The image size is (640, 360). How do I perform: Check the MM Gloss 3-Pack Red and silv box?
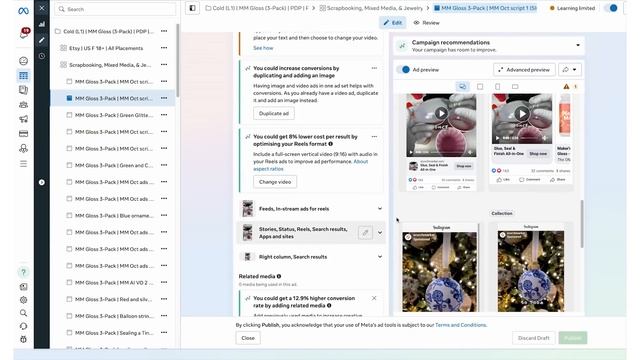69,299
